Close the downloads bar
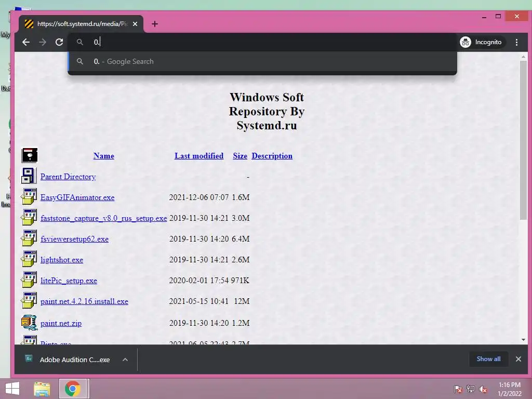Viewport: 532px width, 399px height. pyautogui.click(x=518, y=359)
